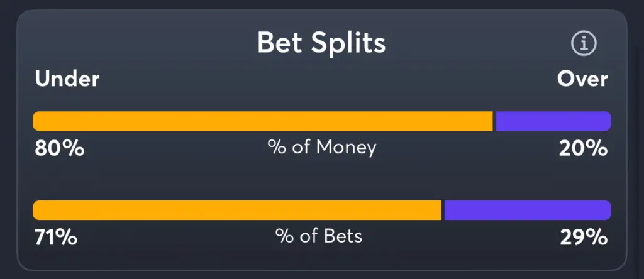Click the purple Over bets bar

tap(528, 210)
